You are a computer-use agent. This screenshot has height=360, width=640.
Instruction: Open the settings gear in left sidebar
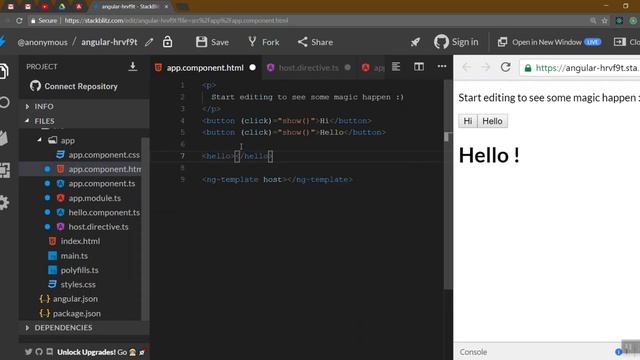click(4, 202)
